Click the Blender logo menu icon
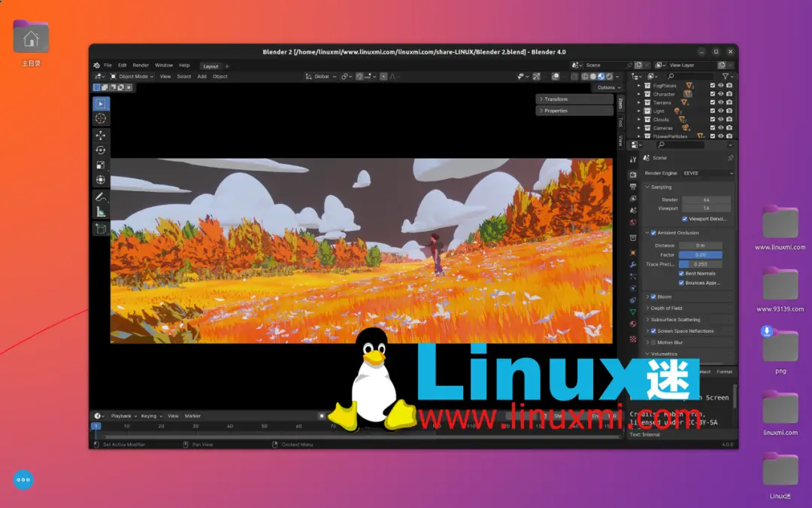 pos(96,65)
